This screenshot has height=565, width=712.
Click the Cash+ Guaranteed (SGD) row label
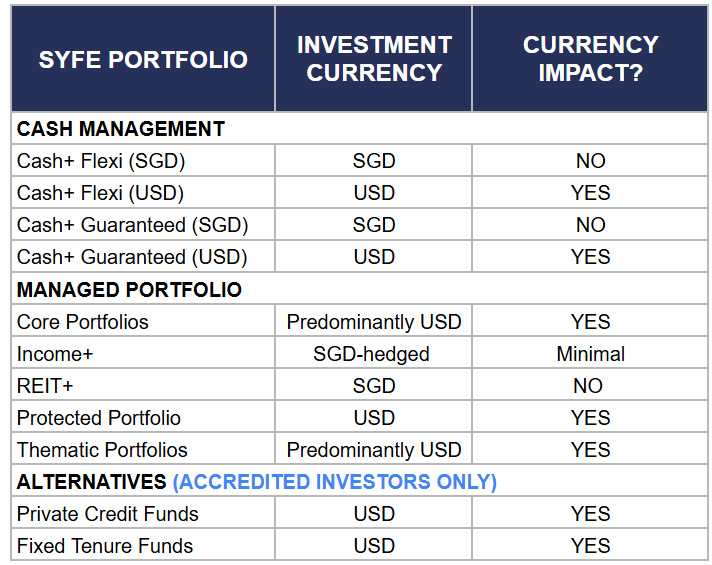pos(133,225)
